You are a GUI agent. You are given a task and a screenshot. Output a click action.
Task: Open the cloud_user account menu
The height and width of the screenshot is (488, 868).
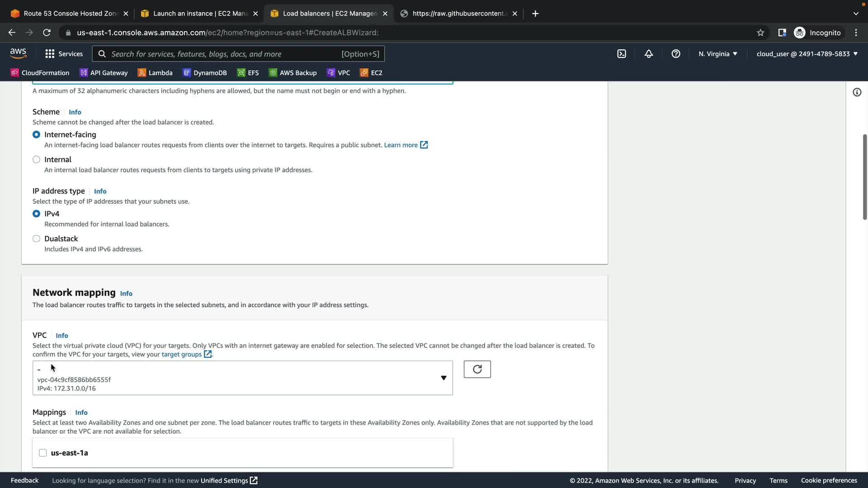(807, 54)
